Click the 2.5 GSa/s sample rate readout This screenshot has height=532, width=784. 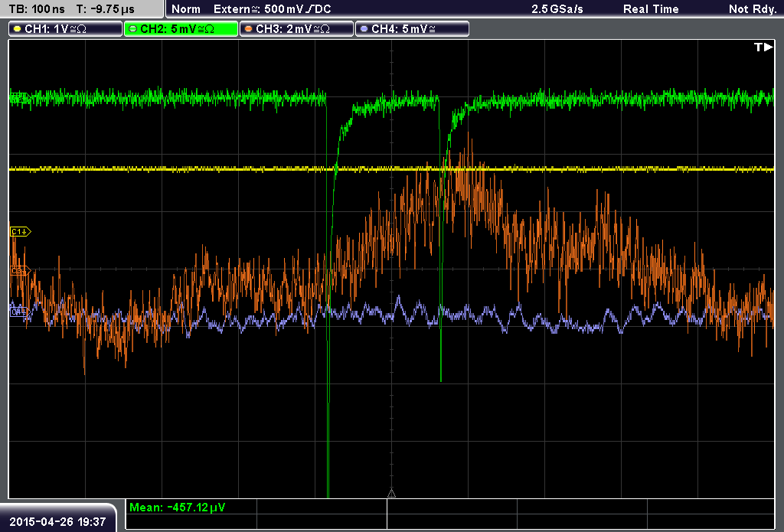point(557,9)
